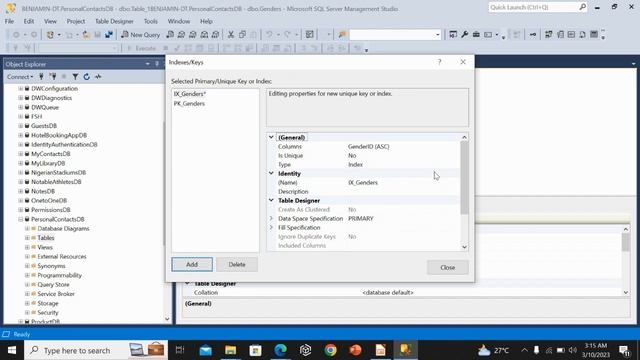
Task: Expand the Data Space Specification property
Action: click(x=271, y=218)
